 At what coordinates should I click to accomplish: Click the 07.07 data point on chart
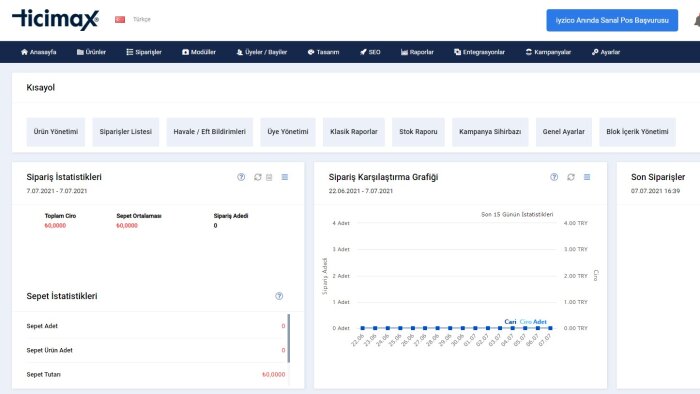coord(550,328)
